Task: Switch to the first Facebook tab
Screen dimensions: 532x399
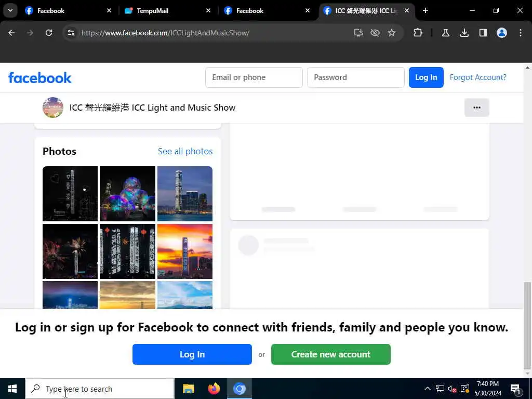Action: 68,11
